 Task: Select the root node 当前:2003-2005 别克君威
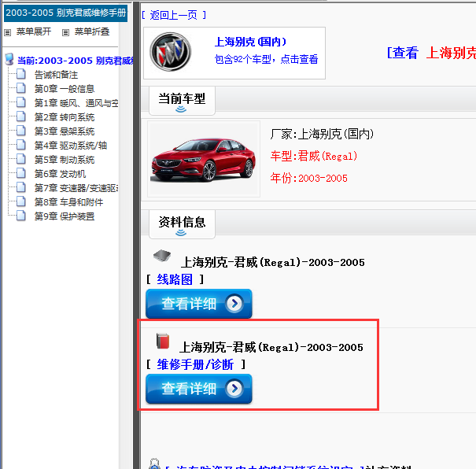click(76, 61)
